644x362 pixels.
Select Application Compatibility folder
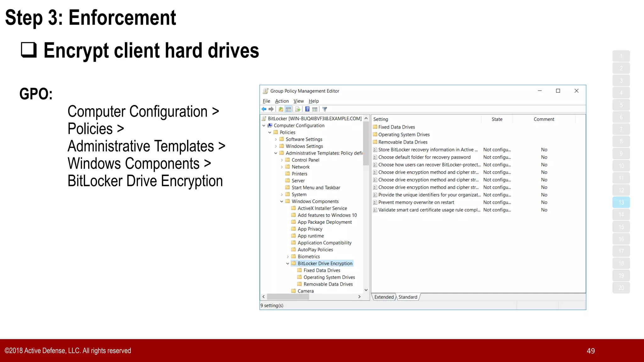tap(324, 243)
